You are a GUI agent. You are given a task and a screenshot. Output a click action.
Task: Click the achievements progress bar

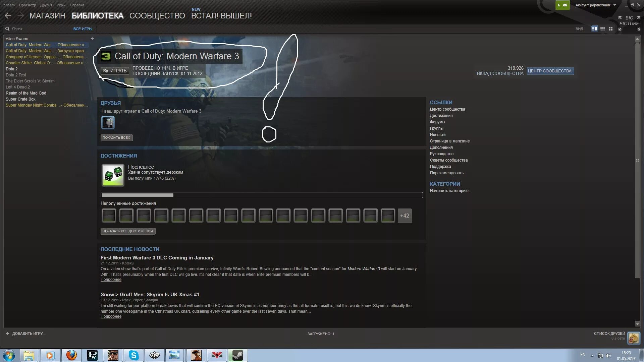coord(262,195)
